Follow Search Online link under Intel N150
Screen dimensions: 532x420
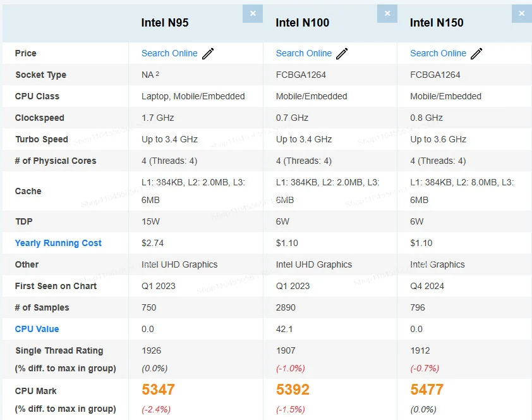pyautogui.click(x=438, y=53)
